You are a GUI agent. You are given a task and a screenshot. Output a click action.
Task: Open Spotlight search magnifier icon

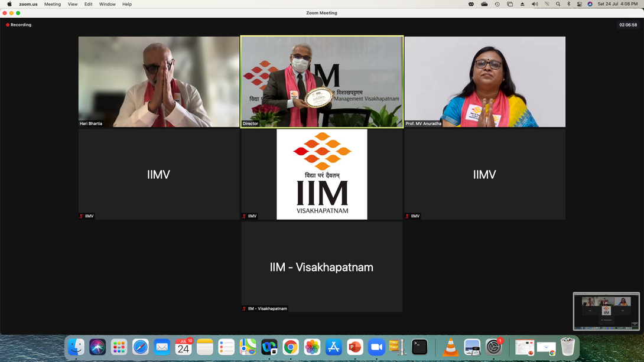point(558,4)
